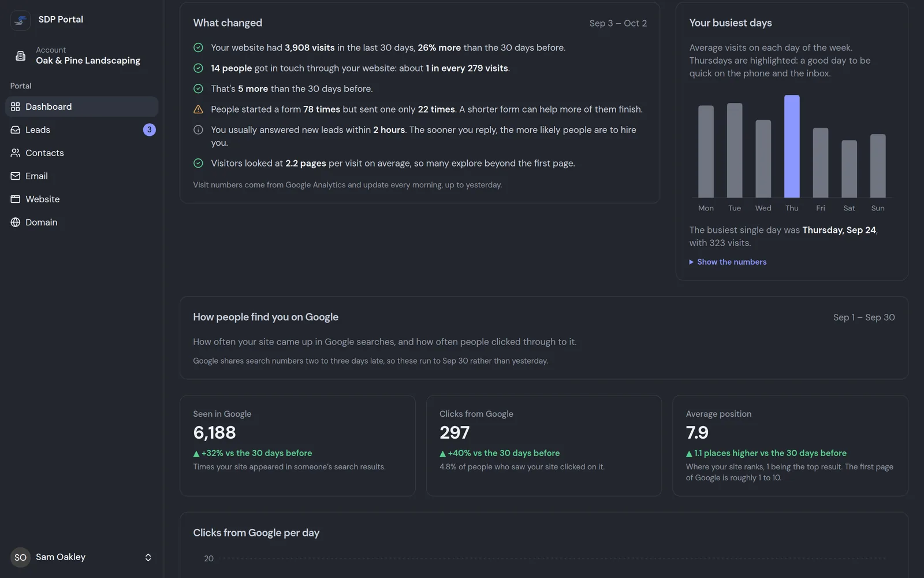
Task: Click the Clicks from Google per day heading
Action: (256, 533)
